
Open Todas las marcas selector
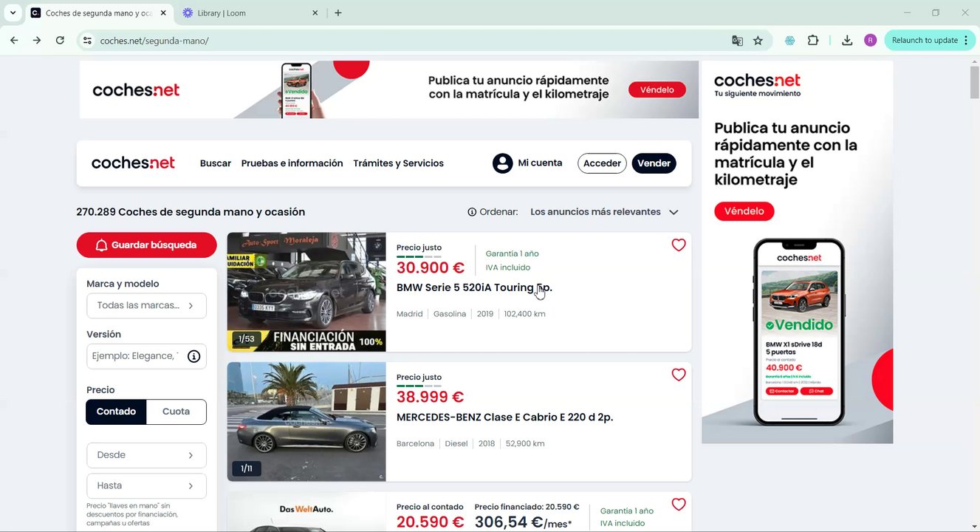click(146, 306)
